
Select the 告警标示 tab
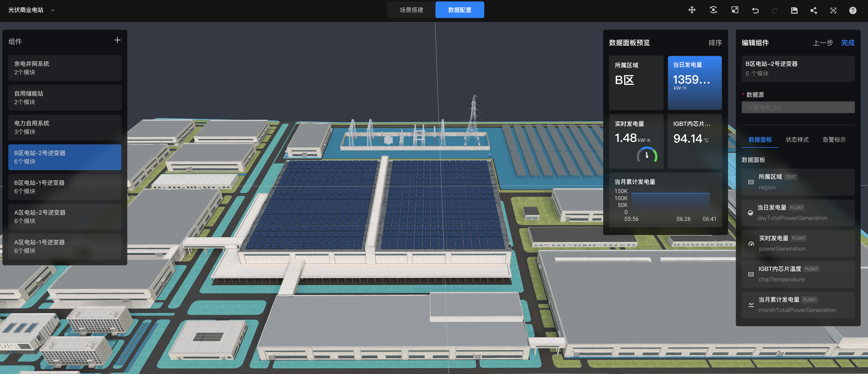pyautogui.click(x=834, y=139)
